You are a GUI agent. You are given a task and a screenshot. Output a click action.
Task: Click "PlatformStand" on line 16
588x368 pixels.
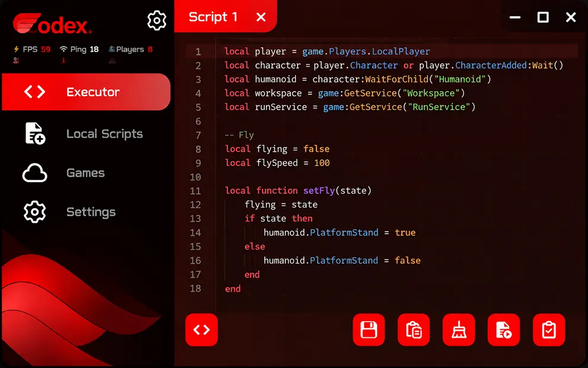coord(344,261)
